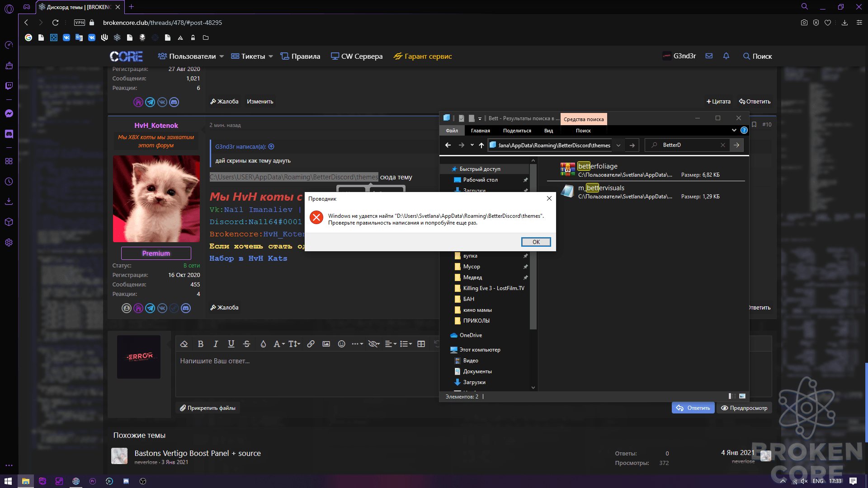Open Opera sidebar settings gear

[x=9, y=243]
